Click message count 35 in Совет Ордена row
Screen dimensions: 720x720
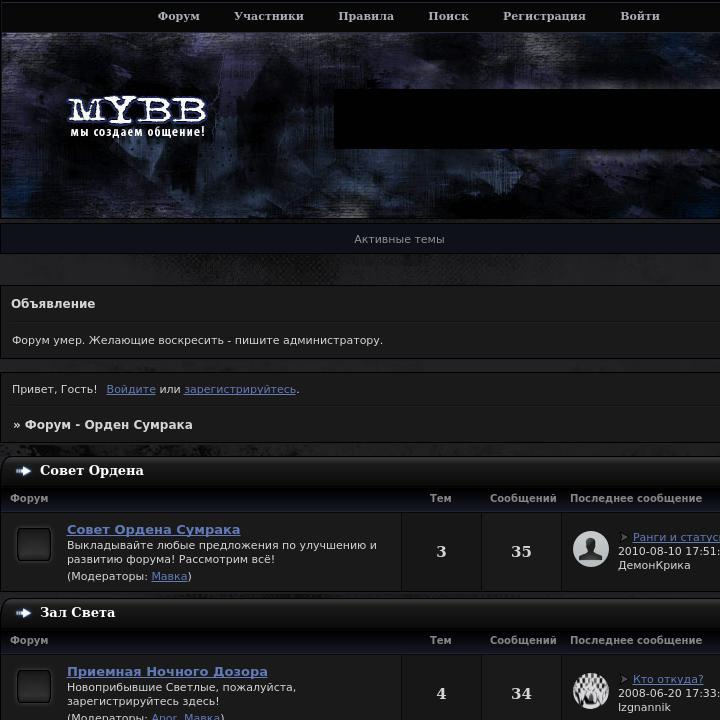(x=521, y=552)
